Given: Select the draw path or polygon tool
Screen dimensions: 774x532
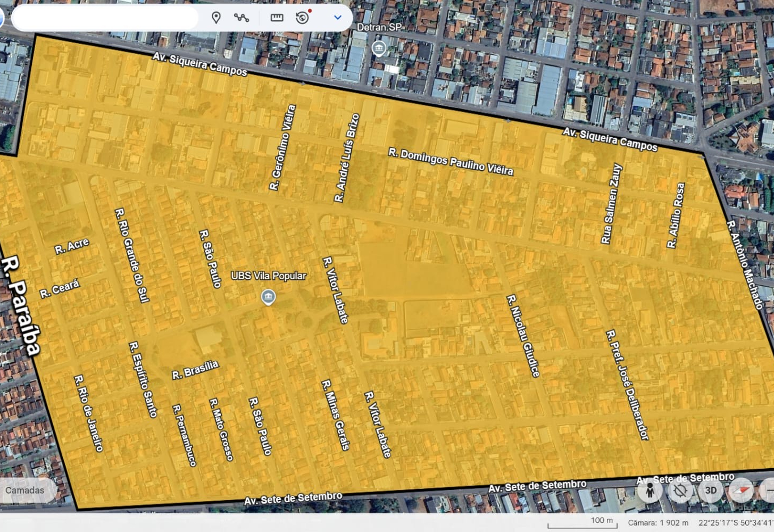Looking at the screenshot, I should click(242, 18).
